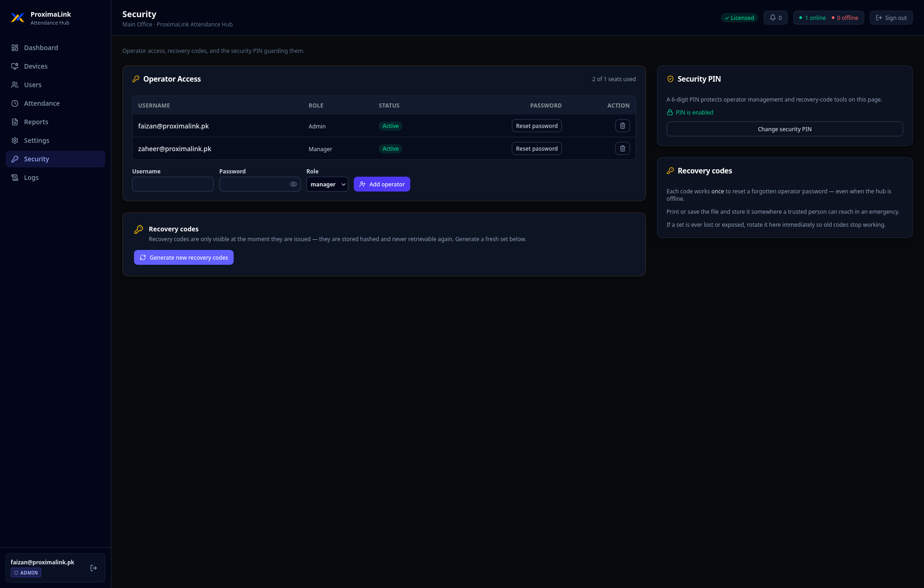Open the Role dropdown

pos(327,184)
